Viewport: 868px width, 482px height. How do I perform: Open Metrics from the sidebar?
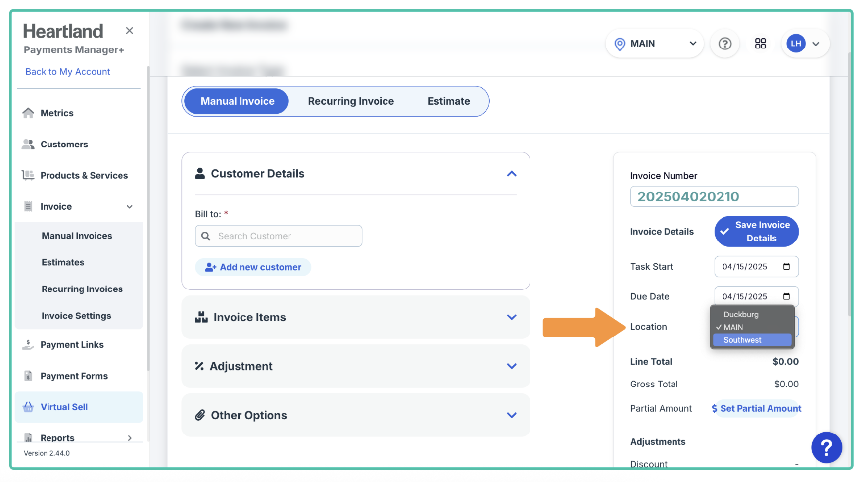tap(57, 113)
